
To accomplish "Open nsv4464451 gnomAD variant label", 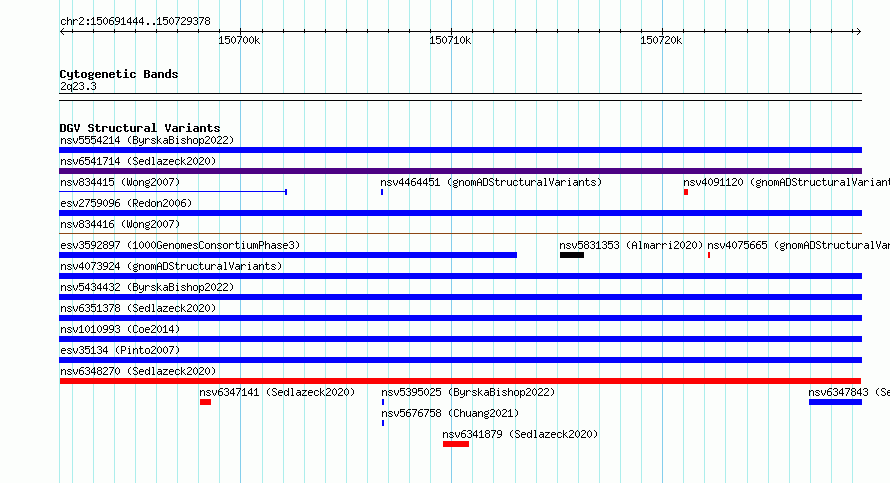I will (491, 182).
